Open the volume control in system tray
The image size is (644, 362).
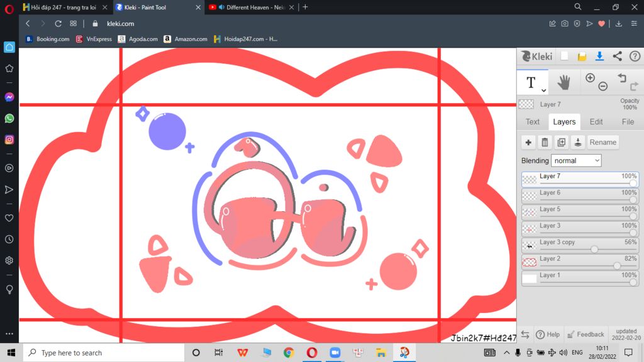click(x=563, y=353)
